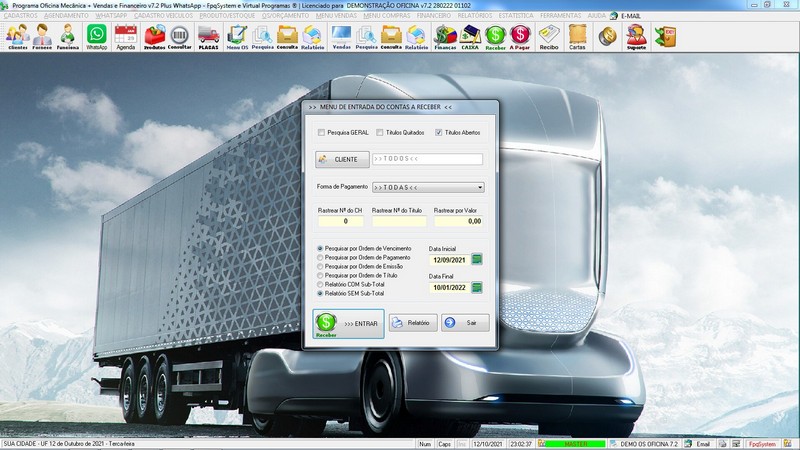
Task: Click the 12/10/2021 date in status bar
Action: [488, 444]
